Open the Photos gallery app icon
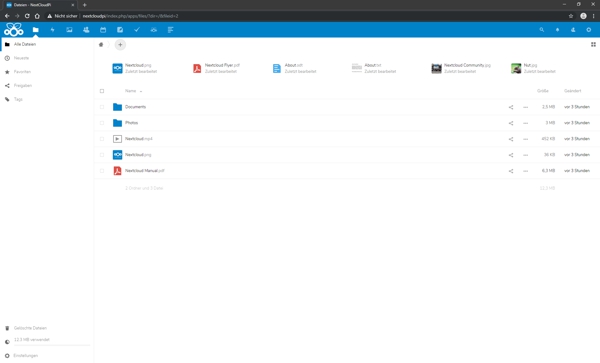 point(69,29)
